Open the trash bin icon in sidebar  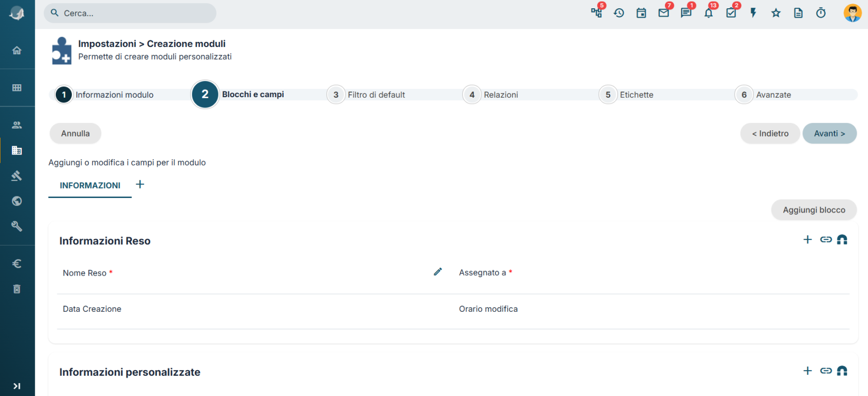(17, 289)
